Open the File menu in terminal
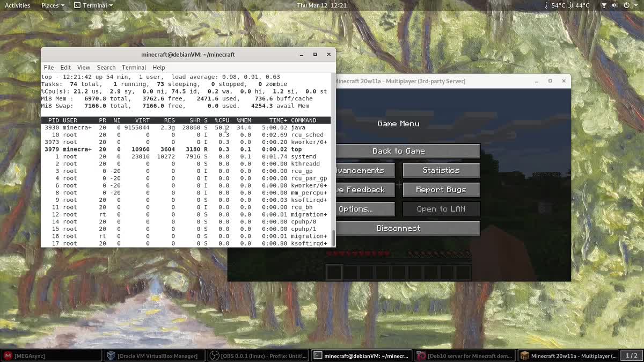644x362 pixels. (x=49, y=67)
